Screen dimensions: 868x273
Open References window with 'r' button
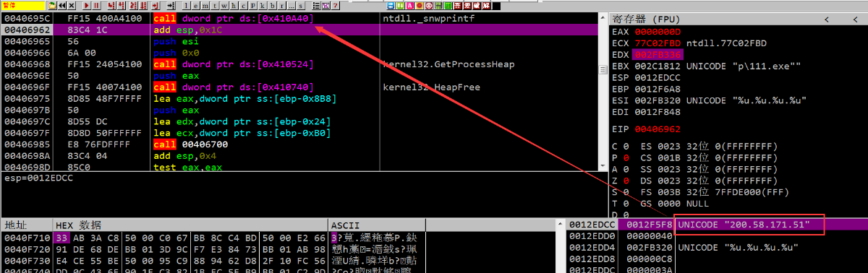coord(281,6)
